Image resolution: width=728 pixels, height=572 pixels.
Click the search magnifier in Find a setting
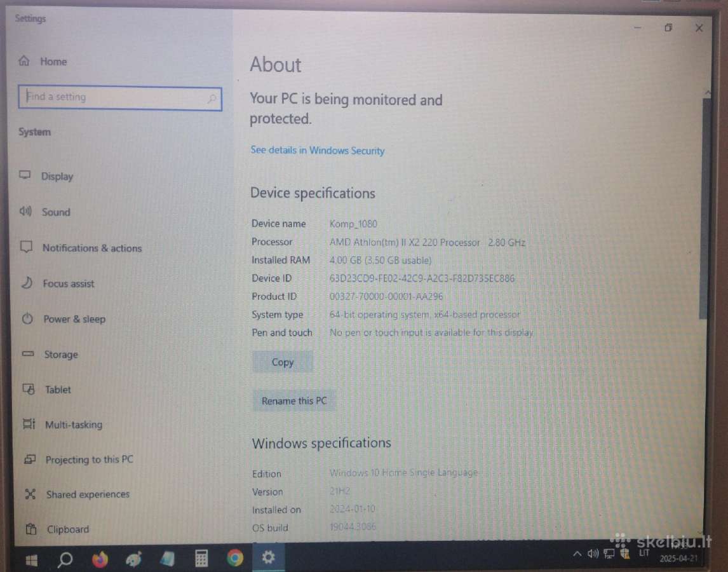(x=212, y=99)
